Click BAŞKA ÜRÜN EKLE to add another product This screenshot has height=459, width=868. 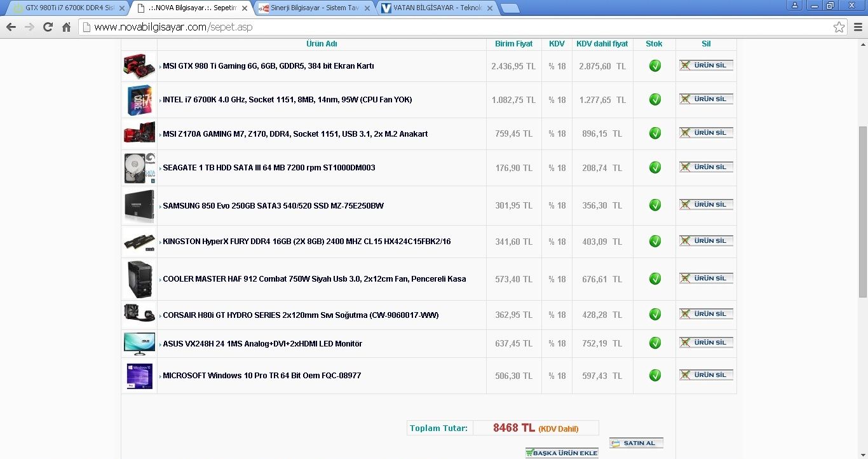[x=562, y=453]
